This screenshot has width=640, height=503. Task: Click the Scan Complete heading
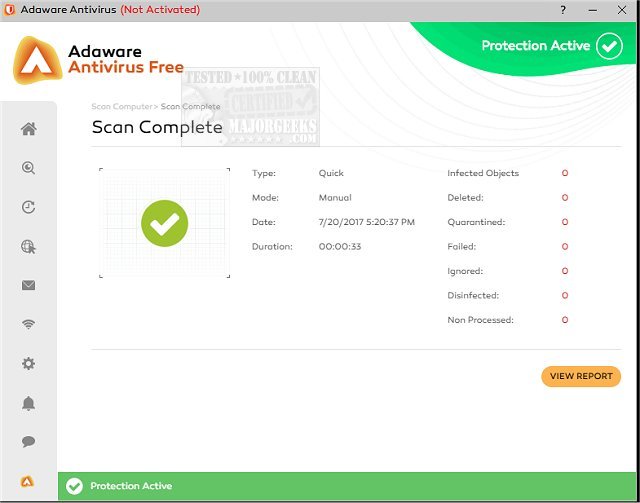coord(157,127)
